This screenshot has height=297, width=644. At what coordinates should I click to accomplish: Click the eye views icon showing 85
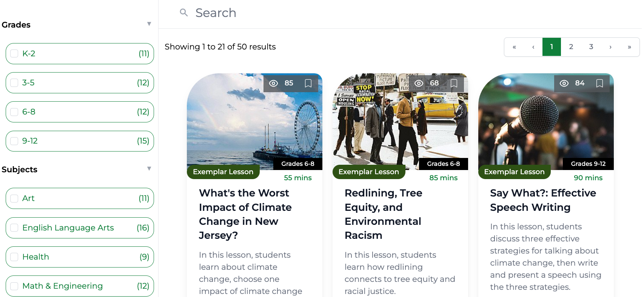point(273,83)
